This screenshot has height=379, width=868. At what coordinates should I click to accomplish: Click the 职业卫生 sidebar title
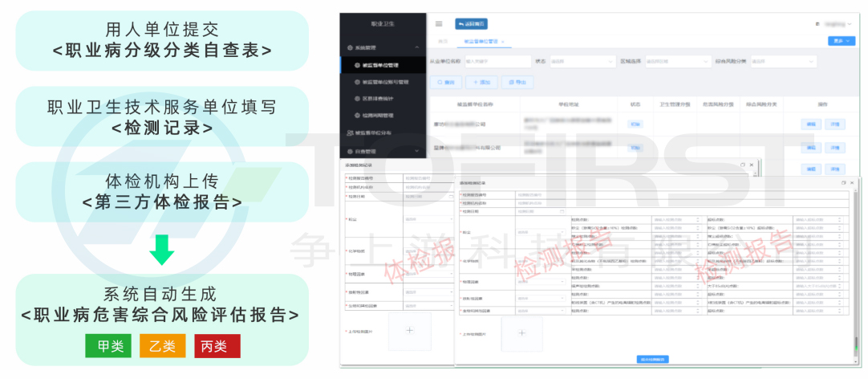point(383,24)
